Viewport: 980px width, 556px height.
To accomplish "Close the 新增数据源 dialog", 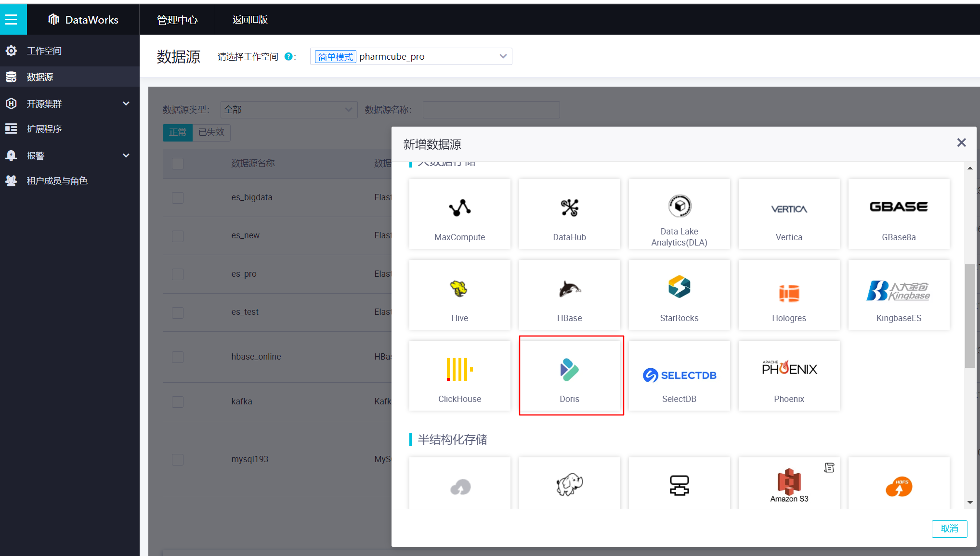I will coord(961,142).
